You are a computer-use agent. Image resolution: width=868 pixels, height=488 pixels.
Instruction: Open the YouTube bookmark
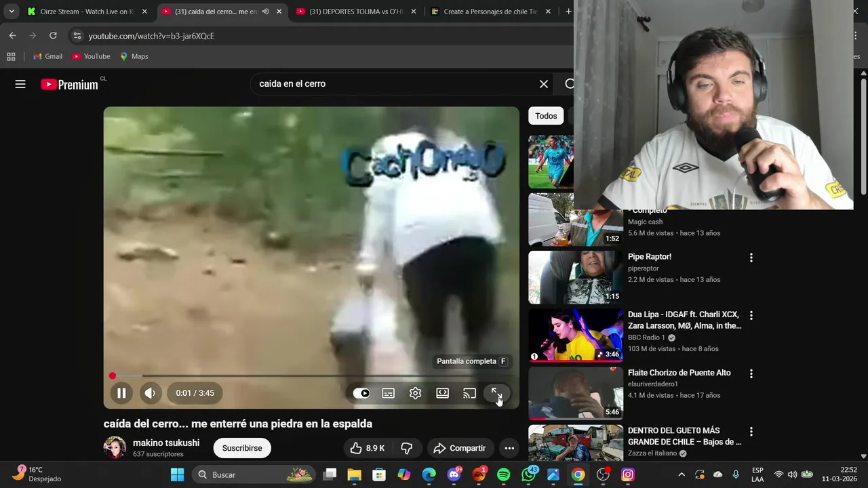(91, 56)
